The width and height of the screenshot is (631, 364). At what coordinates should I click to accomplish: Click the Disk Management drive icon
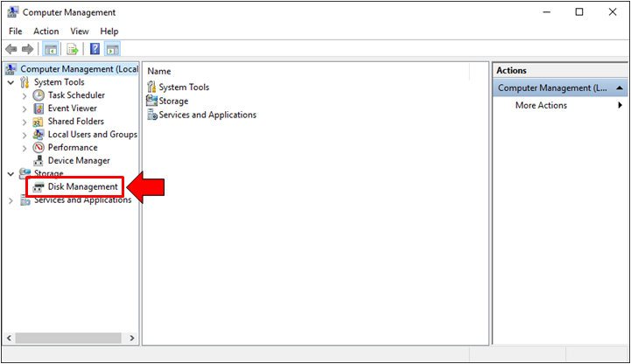pos(39,187)
